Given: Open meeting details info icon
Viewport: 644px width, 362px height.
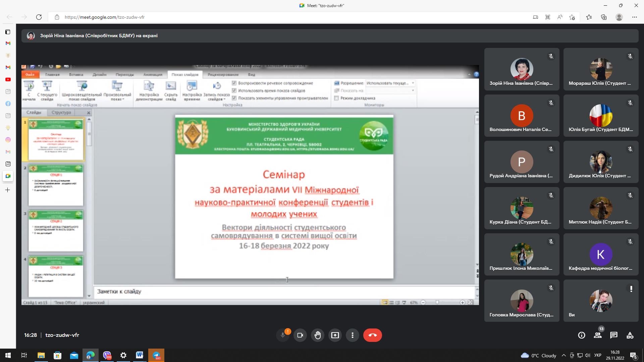Looking at the screenshot, I should coord(582,335).
